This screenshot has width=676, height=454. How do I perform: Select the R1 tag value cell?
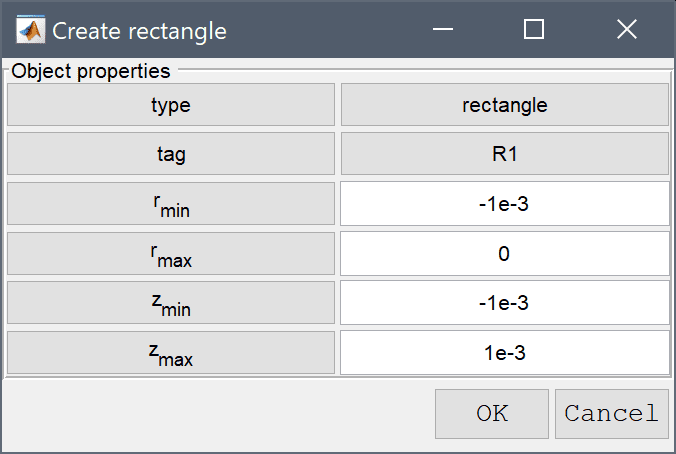pyautogui.click(x=505, y=154)
